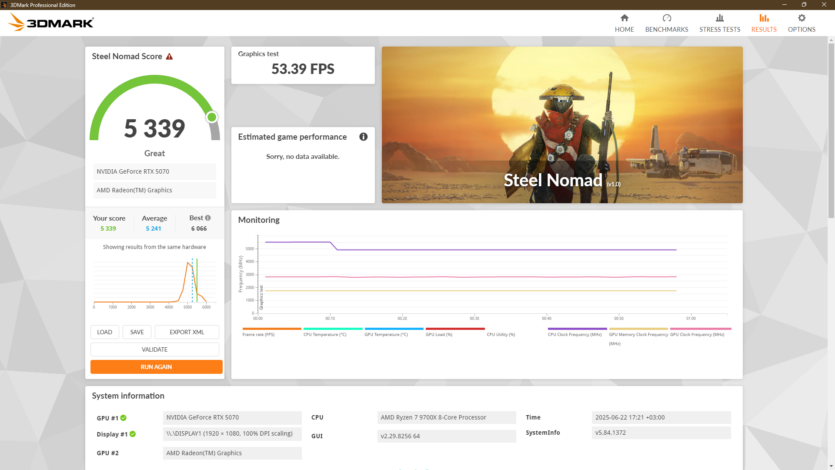Open the Options tab
835x470 pixels.
click(x=801, y=23)
